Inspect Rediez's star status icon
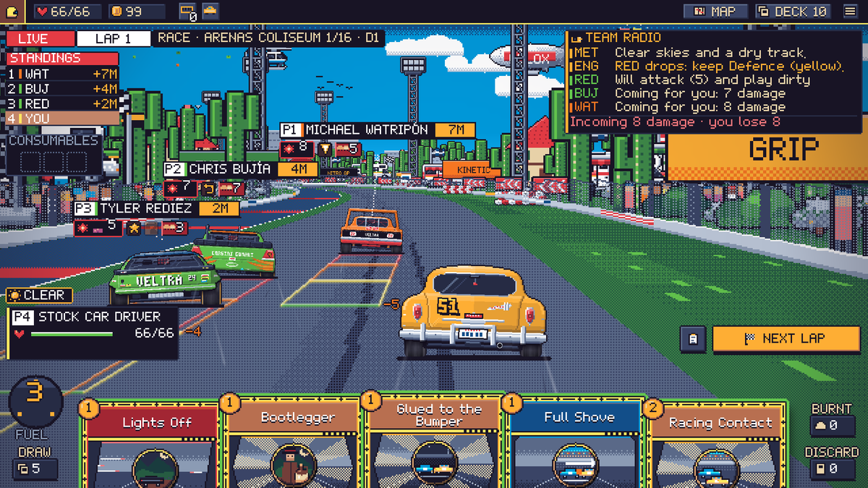This screenshot has height=488, width=868. 134,227
